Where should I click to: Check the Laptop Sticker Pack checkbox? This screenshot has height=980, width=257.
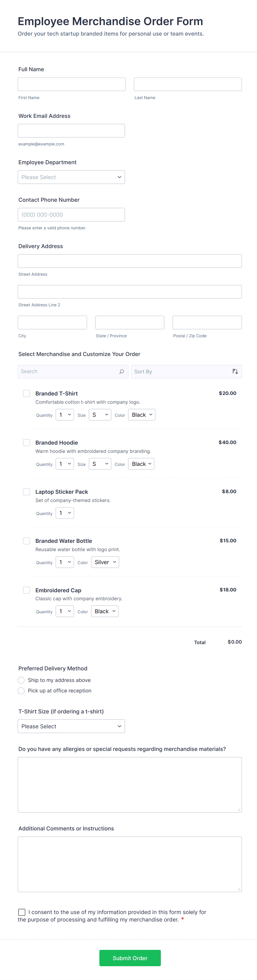26,492
